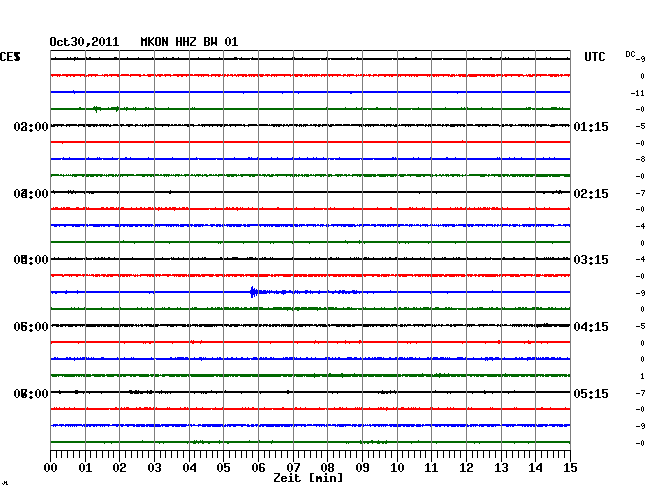Viewport: 650px width, 494px height.
Task: Select the "01:15" UTC time label
Action: [x=591, y=126]
